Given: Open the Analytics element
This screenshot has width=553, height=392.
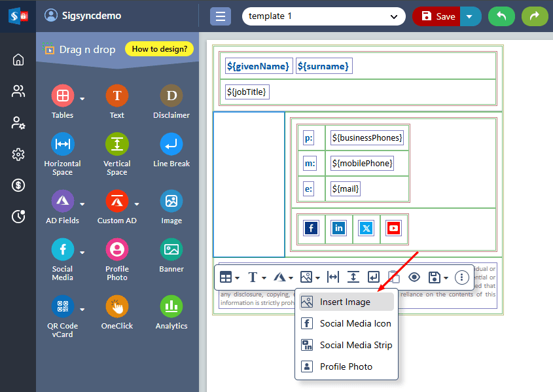Looking at the screenshot, I should (171, 306).
